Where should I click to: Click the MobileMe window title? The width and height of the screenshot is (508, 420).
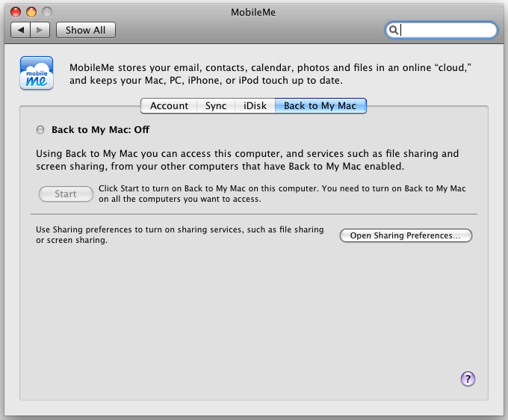(x=253, y=12)
